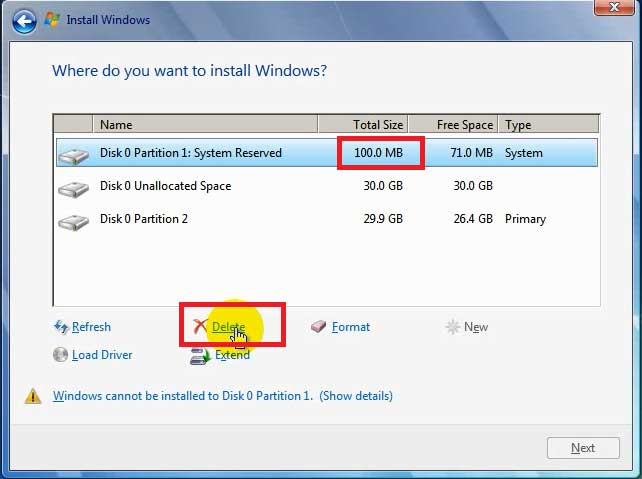Click the Refresh icon with blue arrows

pos(61,327)
